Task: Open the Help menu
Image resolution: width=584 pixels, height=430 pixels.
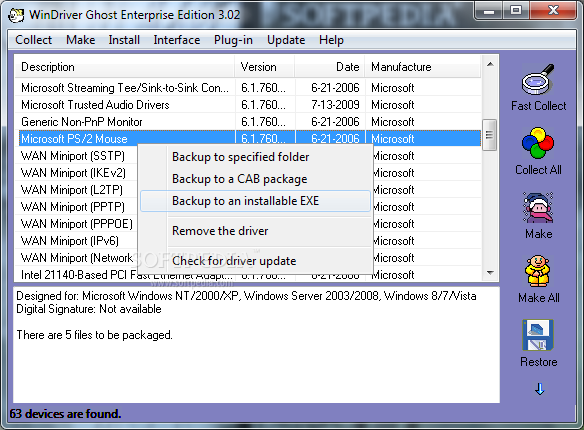Action: coord(331,40)
